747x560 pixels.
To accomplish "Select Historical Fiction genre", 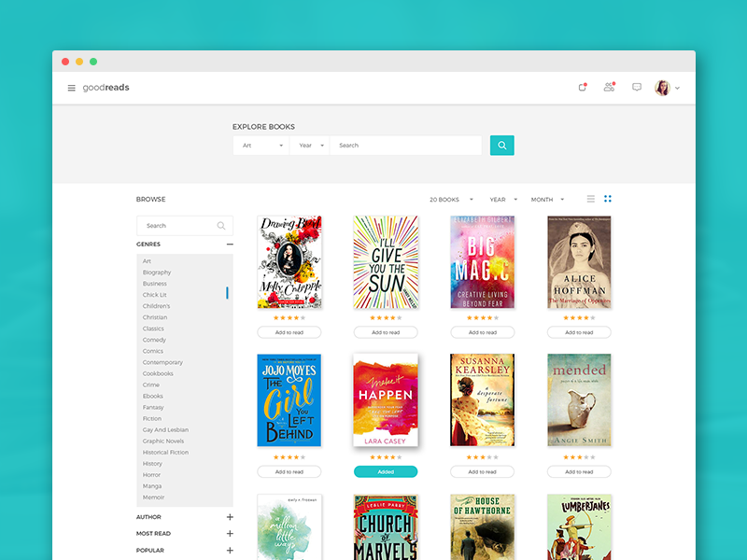I will 165,453.
